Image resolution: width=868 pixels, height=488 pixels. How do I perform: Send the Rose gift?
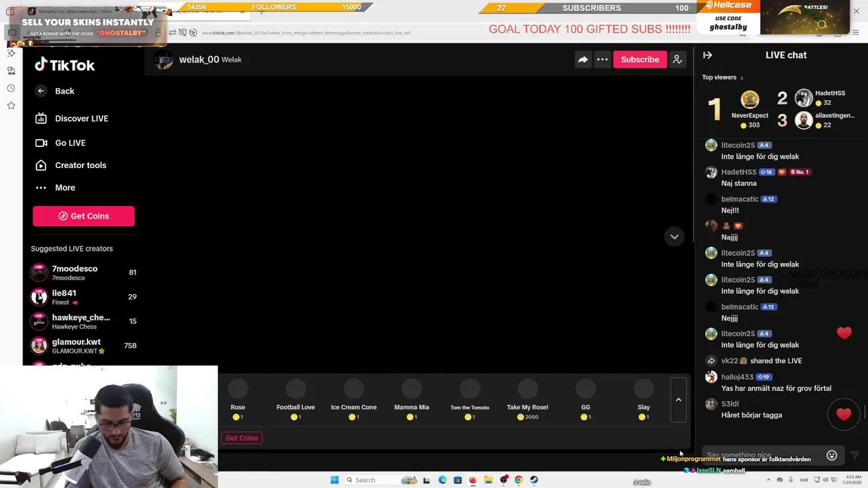237,399
